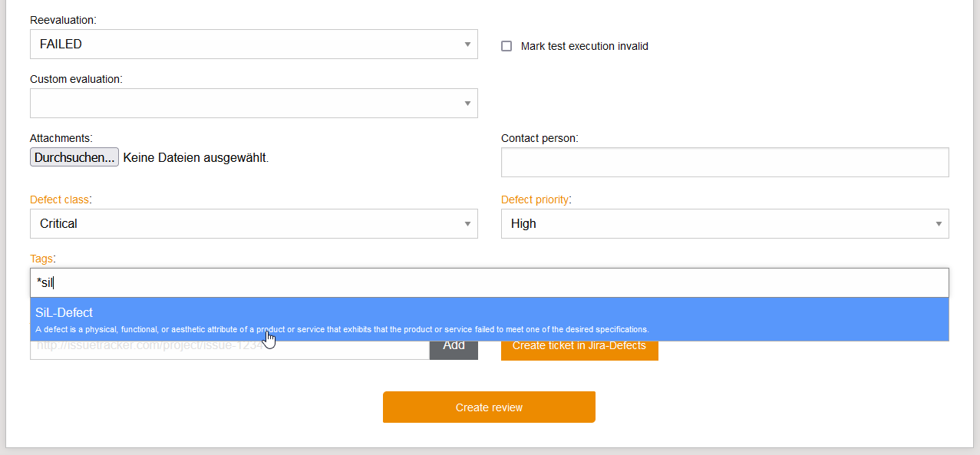Click the orange 'Tags' label
The image size is (980, 455).
(41, 259)
